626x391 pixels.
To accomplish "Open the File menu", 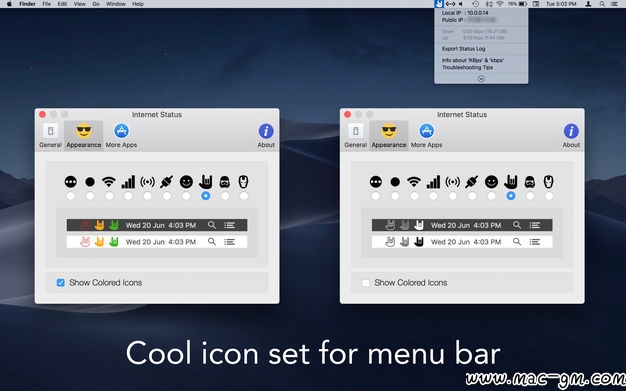I will tap(47, 4).
